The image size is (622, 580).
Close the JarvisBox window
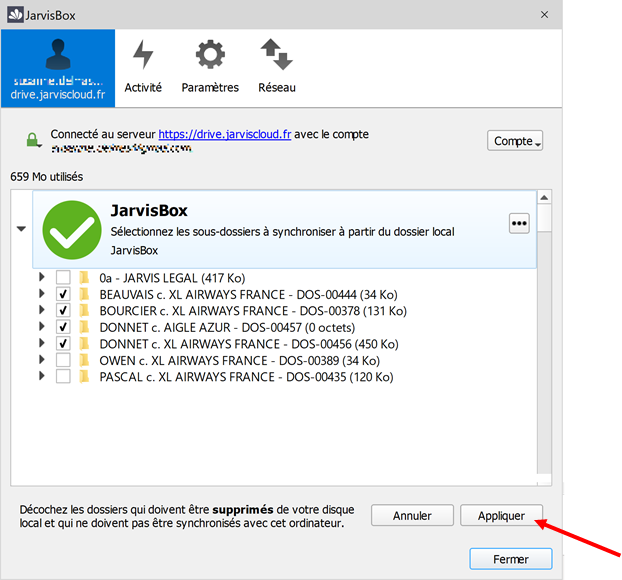[x=544, y=15]
